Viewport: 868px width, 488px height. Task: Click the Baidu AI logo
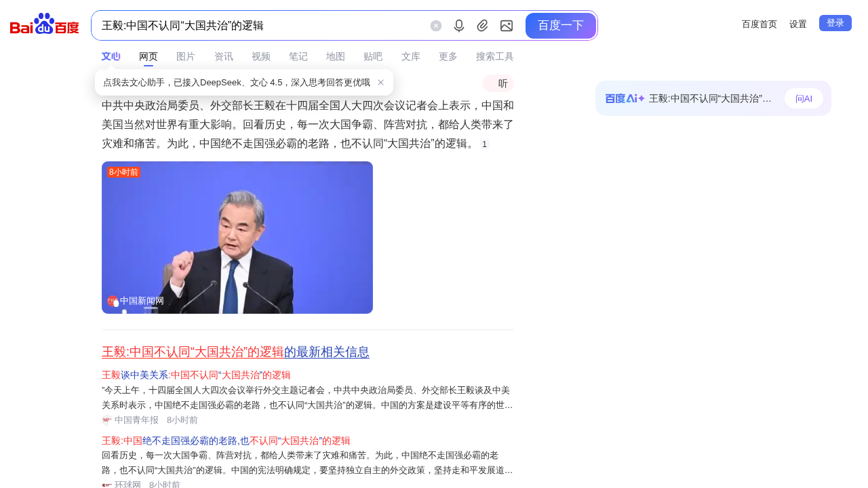point(625,98)
